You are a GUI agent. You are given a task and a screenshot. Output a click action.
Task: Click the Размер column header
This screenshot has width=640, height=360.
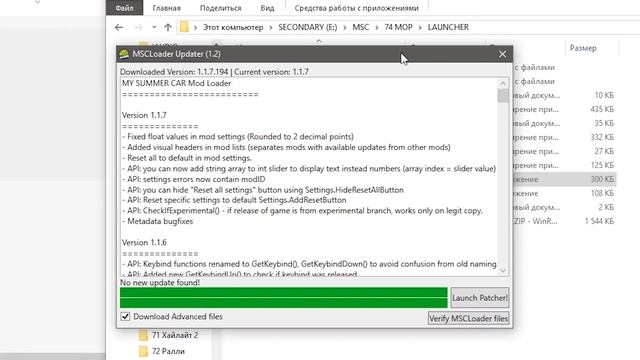pyautogui.click(x=583, y=48)
